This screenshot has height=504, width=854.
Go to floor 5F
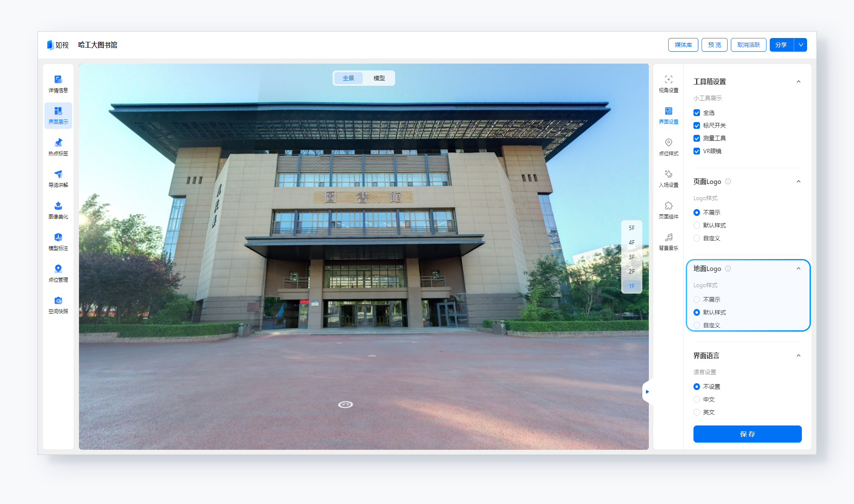tap(632, 228)
